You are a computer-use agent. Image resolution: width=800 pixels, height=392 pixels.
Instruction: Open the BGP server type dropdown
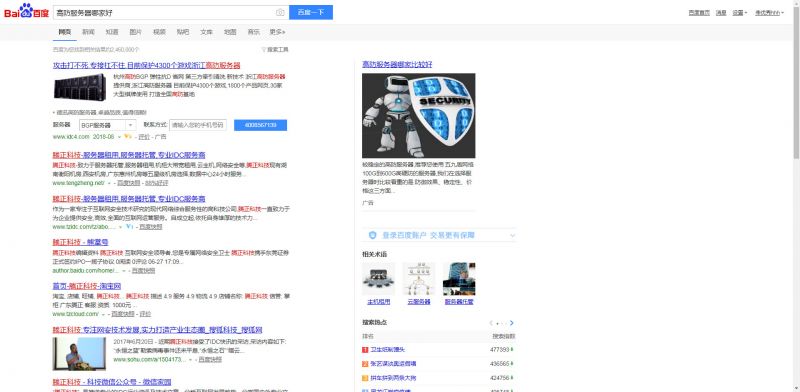[x=108, y=125]
